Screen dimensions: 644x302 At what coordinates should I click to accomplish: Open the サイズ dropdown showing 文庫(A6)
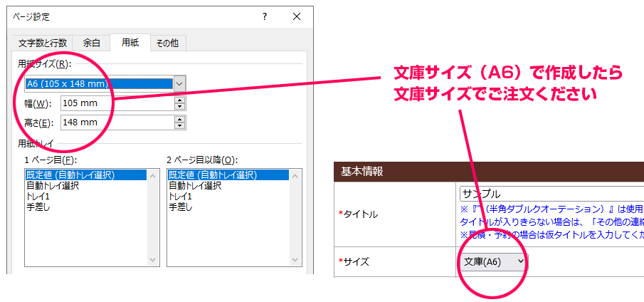pos(493,261)
